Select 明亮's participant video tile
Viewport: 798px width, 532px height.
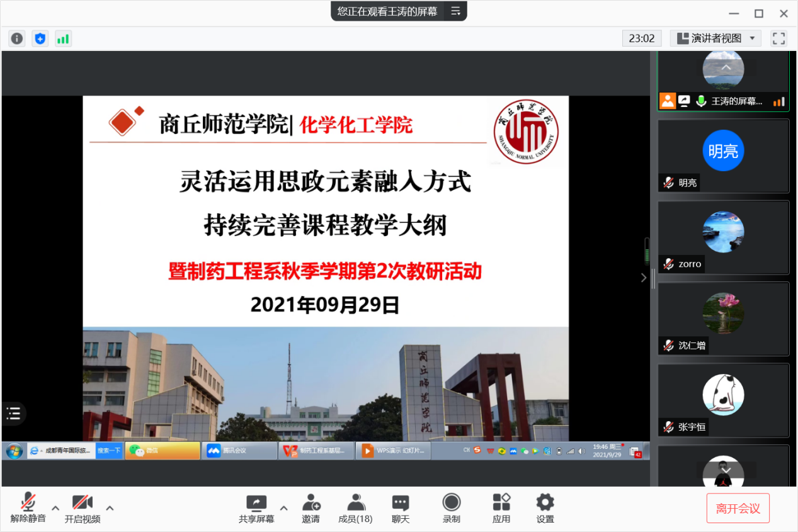723,156
